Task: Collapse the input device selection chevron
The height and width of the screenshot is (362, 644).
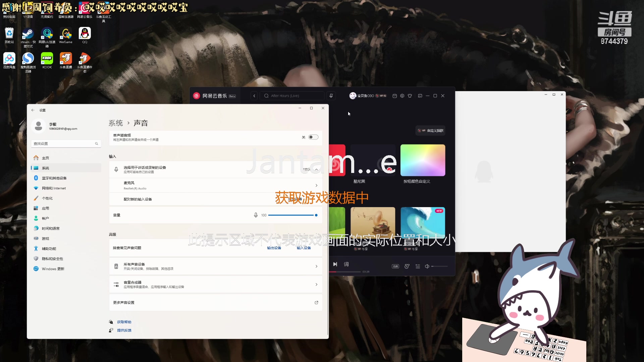Action: pos(316,169)
